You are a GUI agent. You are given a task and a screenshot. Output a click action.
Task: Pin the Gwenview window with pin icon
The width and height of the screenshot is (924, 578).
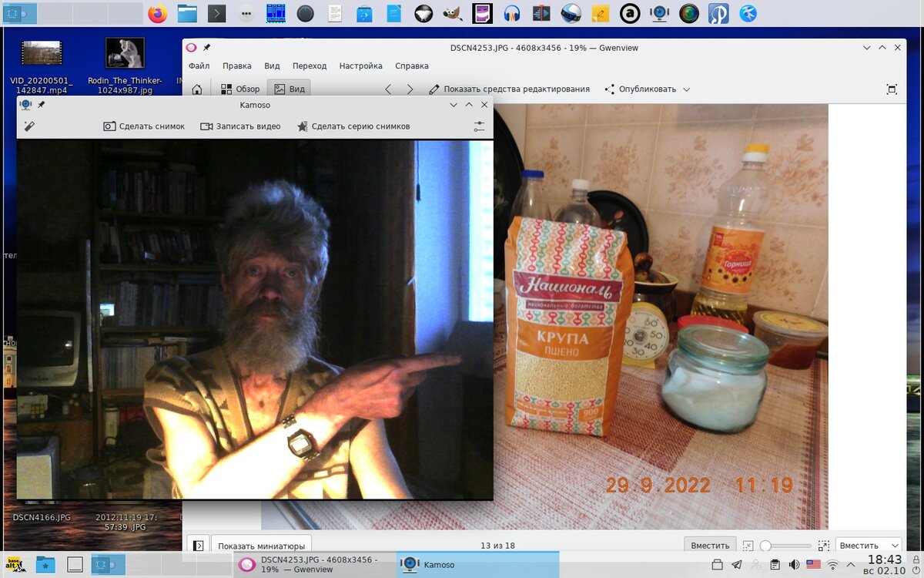pyautogui.click(x=208, y=48)
